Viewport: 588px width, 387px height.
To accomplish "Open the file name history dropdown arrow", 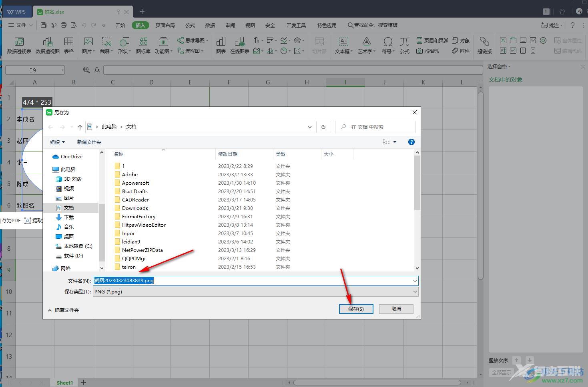I will click(415, 281).
